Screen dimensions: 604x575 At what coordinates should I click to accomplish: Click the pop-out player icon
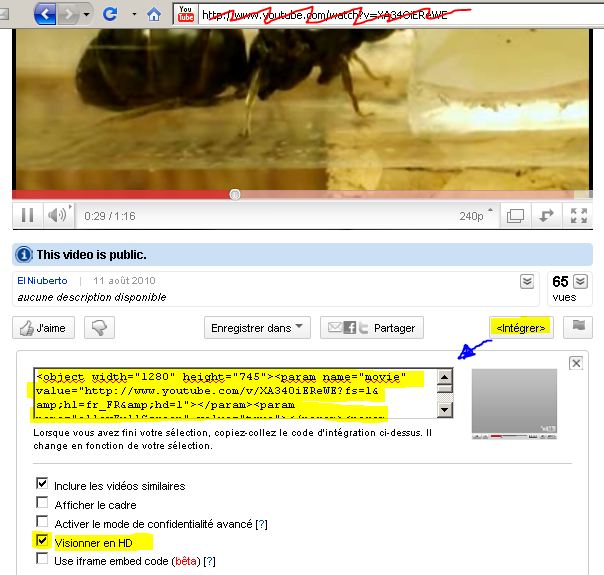(x=515, y=215)
